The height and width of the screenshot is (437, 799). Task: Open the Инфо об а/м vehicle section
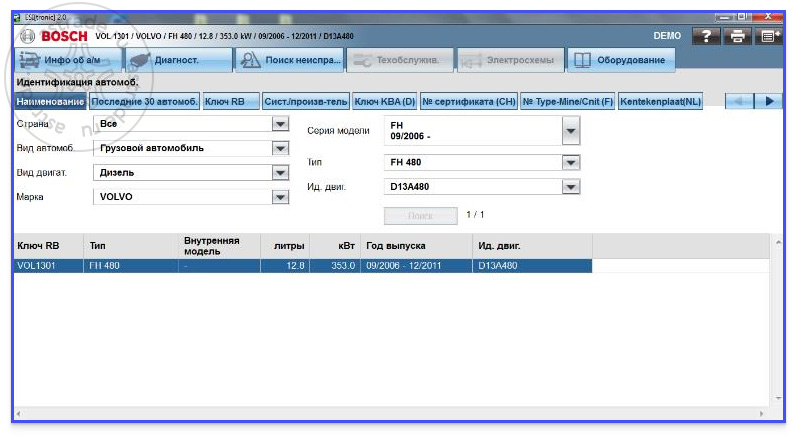pos(68,60)
